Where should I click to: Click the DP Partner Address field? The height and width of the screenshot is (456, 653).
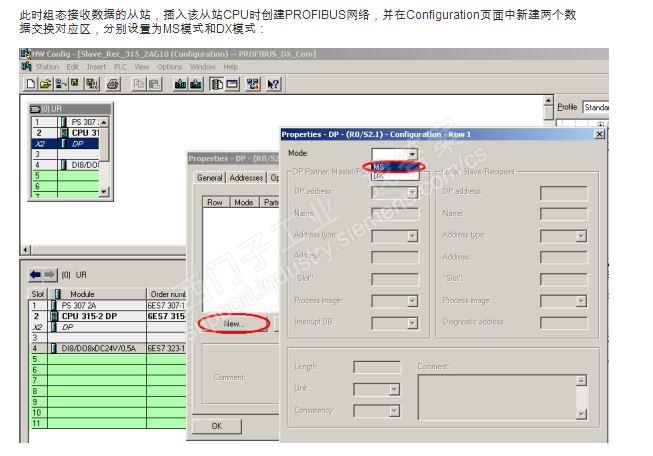(x=395, y=257)
